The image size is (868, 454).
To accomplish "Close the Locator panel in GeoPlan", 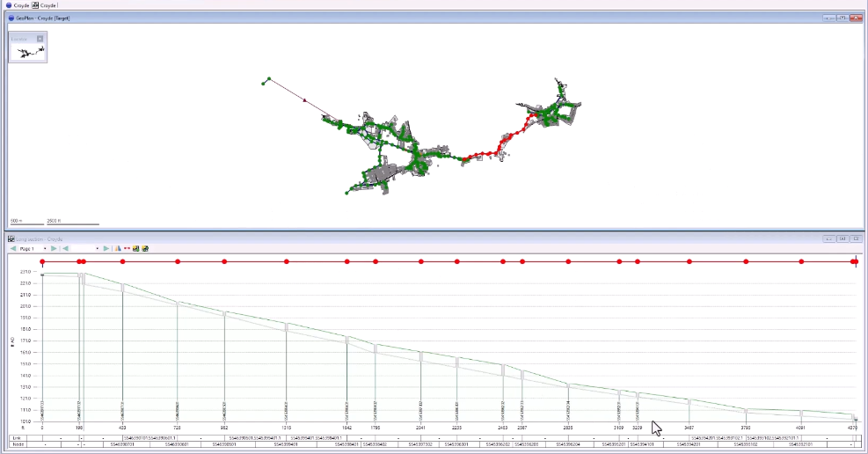I will (40, 39).
